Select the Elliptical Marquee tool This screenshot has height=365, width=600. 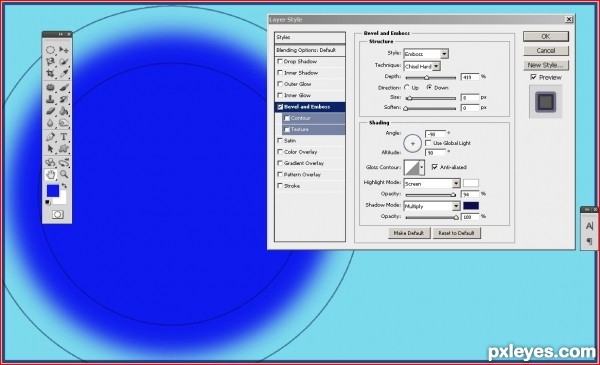tap(50, 50)
